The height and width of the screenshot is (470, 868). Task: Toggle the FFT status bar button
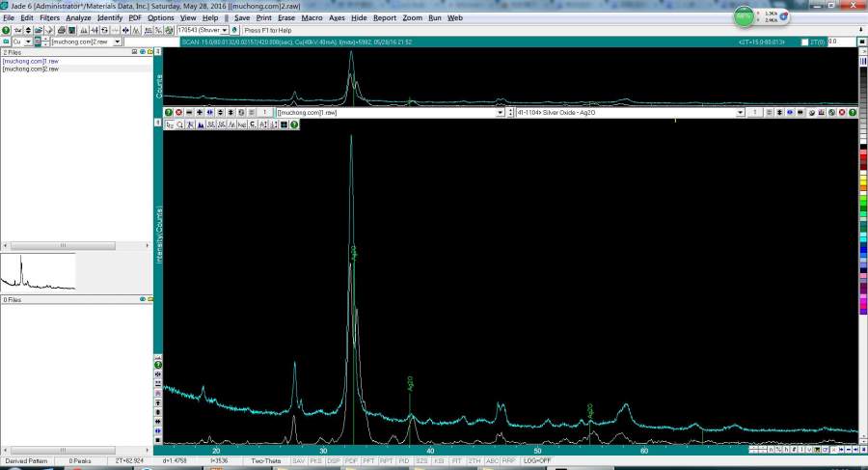tap(368, 461)
